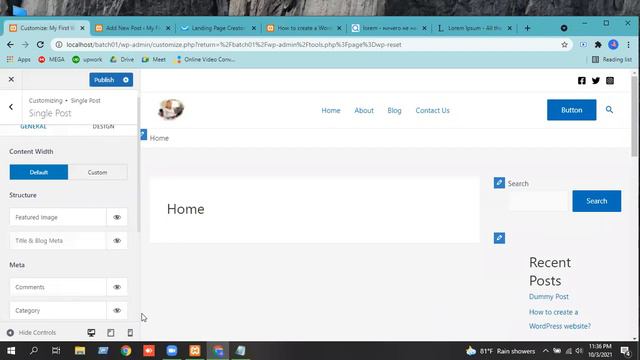
Task: Toggle Featured Image visibility
Action: [x=117, y=217]
